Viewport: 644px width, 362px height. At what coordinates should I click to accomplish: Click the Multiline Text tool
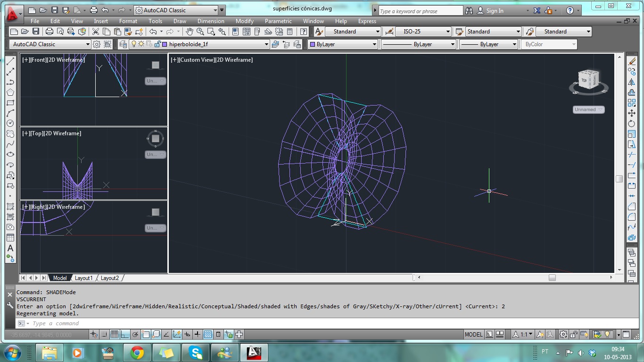(x=10, y=247)
